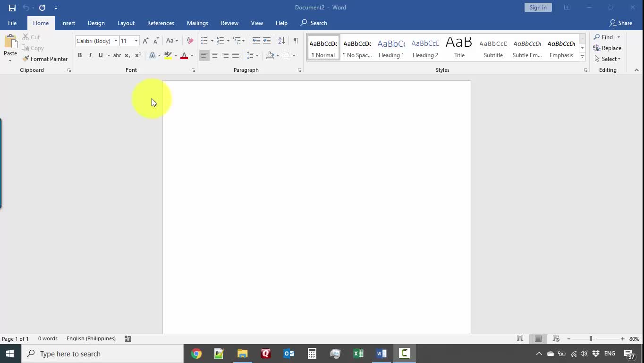Toggle Show/Hide paragraph marks
This screenshot has width=644, height=363.
[296, 41]
